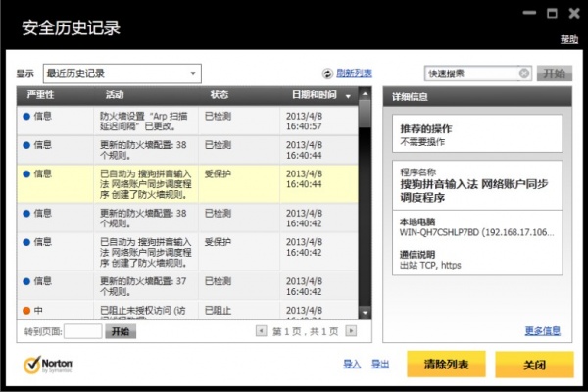The width and height of the screenshot is (588, 392).
Task: Click the list scrollbar down arrow
Action: (x=365, y=312)
